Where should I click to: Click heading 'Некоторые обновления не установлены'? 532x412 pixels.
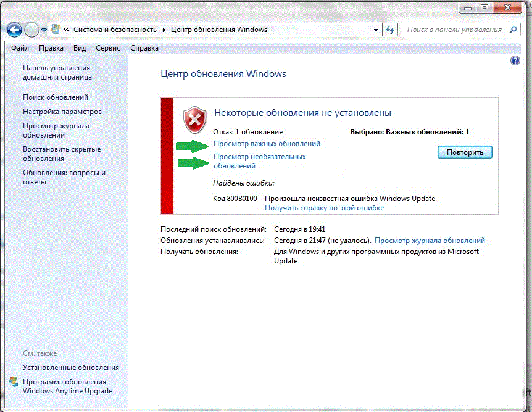(x=302, y=113)
